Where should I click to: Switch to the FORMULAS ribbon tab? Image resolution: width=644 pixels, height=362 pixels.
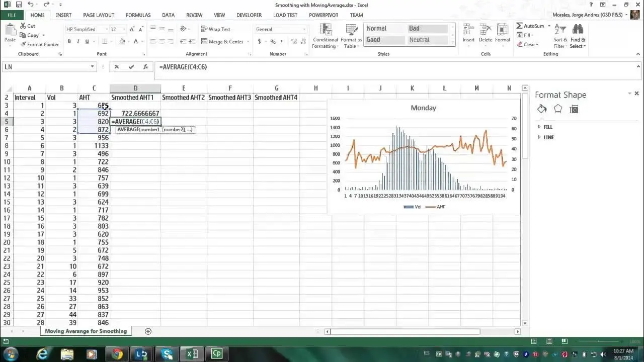(138, 15)
